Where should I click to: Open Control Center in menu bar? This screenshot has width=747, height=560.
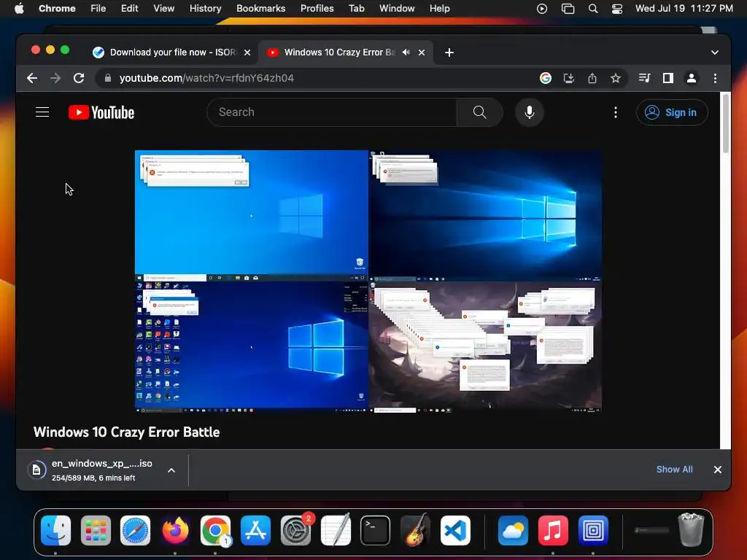coord(617,9)
